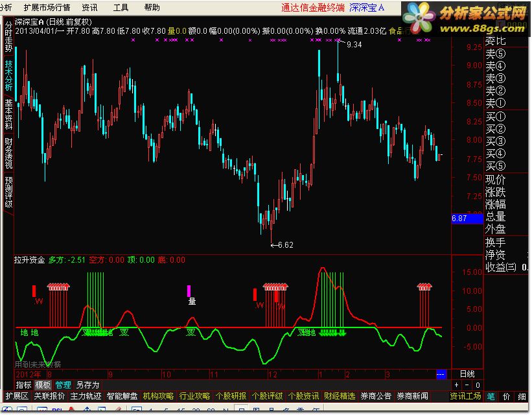
Task: Click the blue --- button on the timeline
Action: 441,374
